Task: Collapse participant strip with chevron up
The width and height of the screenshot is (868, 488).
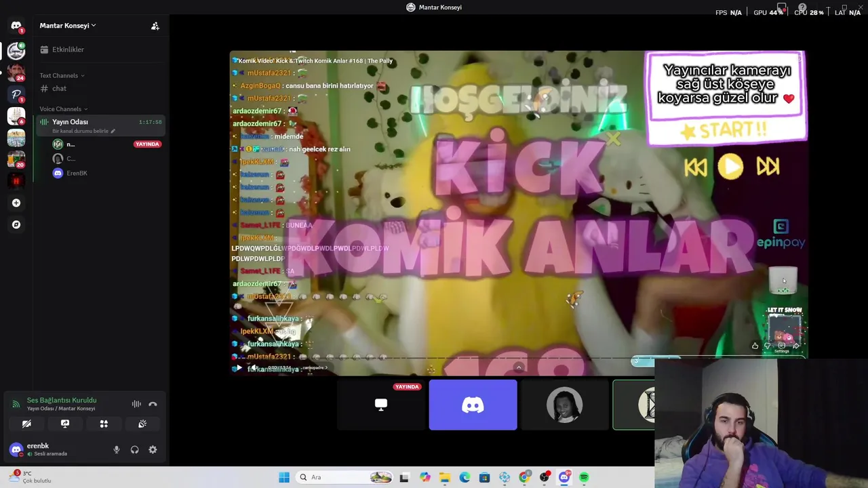Action: 519,367
